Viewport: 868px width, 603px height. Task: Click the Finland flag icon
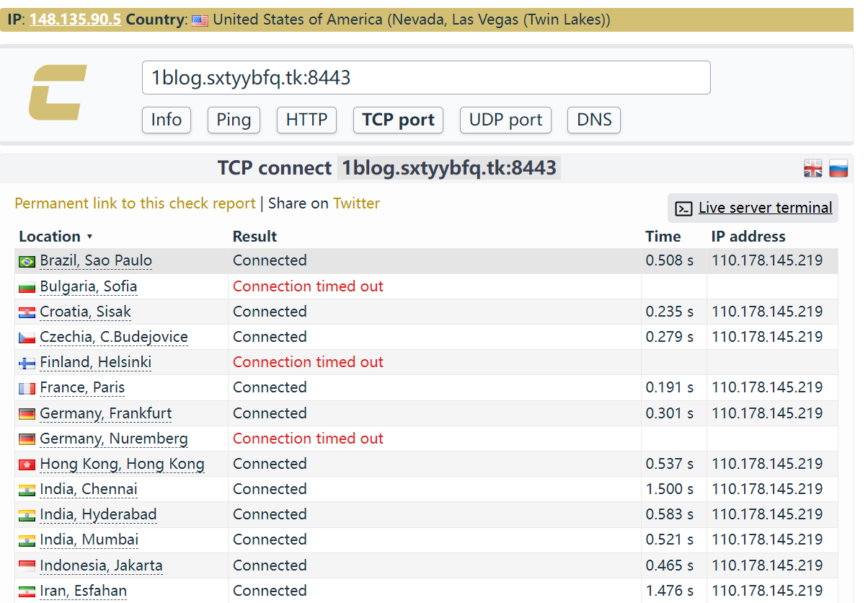point(27,363)
